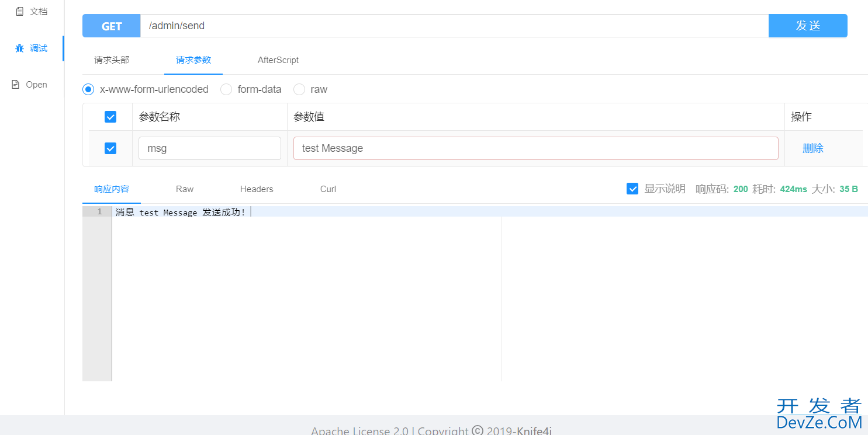This screenshot has width=868, height=435.
Task: Toggle the select-all checkbox in table header
Action: (x=110, y=117)
